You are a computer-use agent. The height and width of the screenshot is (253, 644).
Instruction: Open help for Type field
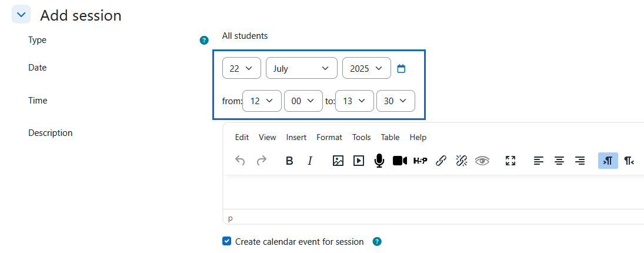coord(204,40)
